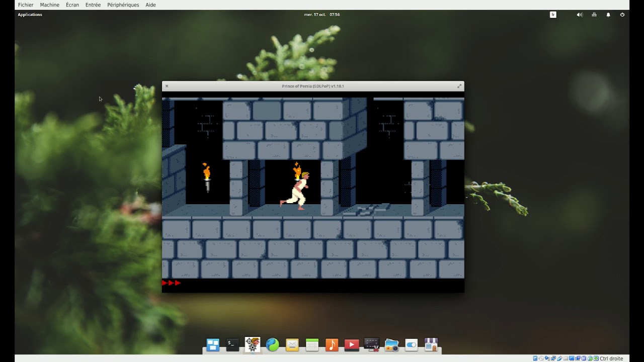Image resolution: width=644 pixels, height=362 pixels.
Task: Click the red health triangles in game
Action: pos(171,283)
